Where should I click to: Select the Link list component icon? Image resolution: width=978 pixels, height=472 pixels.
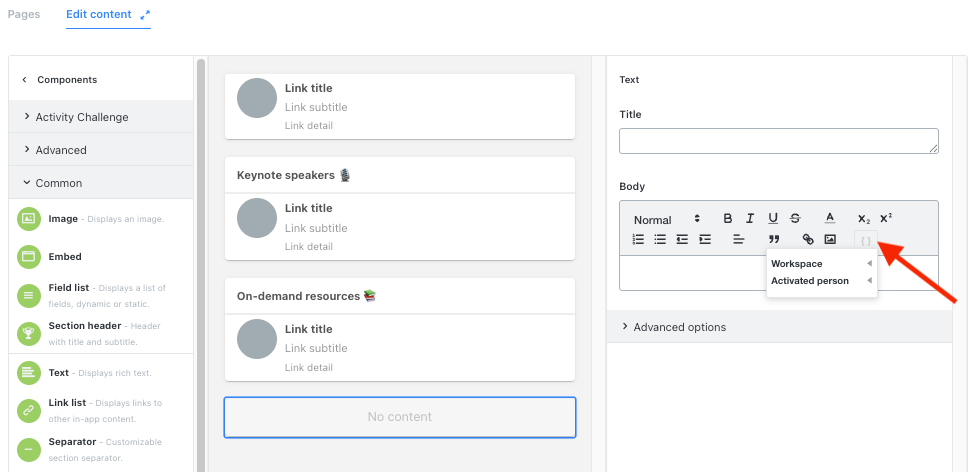coord(28,410)
